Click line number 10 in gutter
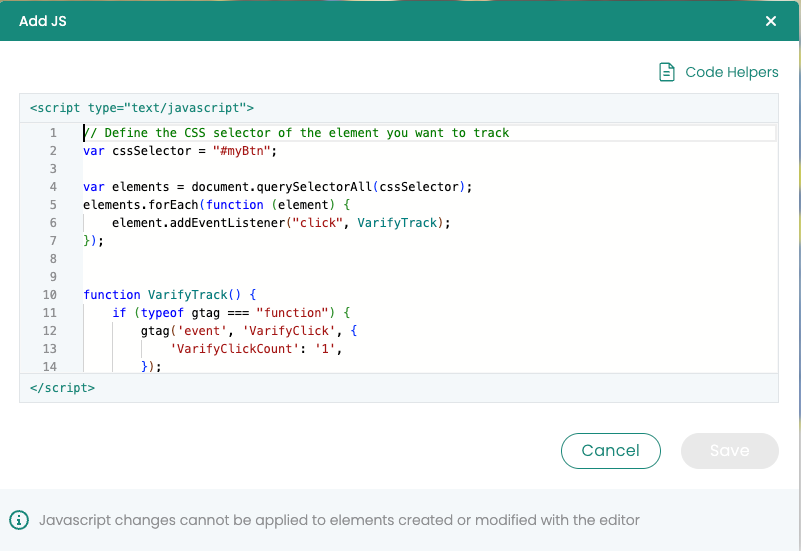Screen dimensions: 801x551 [x=50, y=295]
